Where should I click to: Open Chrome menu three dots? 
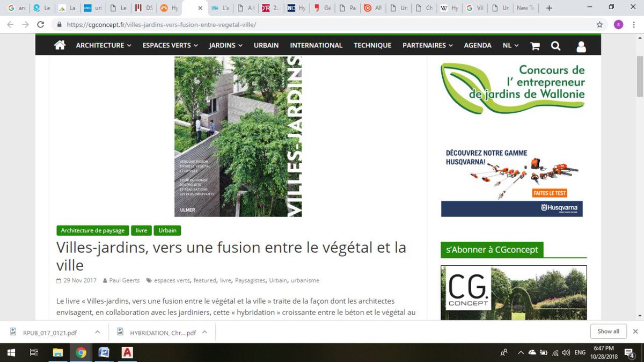pos(635,25)
